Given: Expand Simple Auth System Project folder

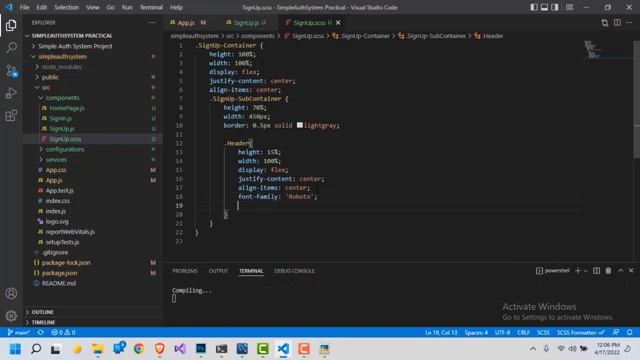Looking at the screenshot, I should [75, 46].
